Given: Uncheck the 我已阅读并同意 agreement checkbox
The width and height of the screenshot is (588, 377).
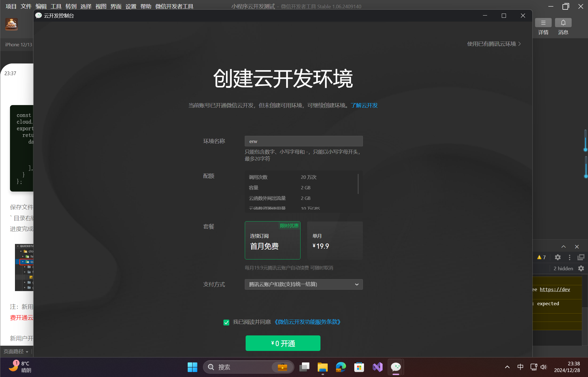Looking at the screenshot, I should tap(226, 322).
